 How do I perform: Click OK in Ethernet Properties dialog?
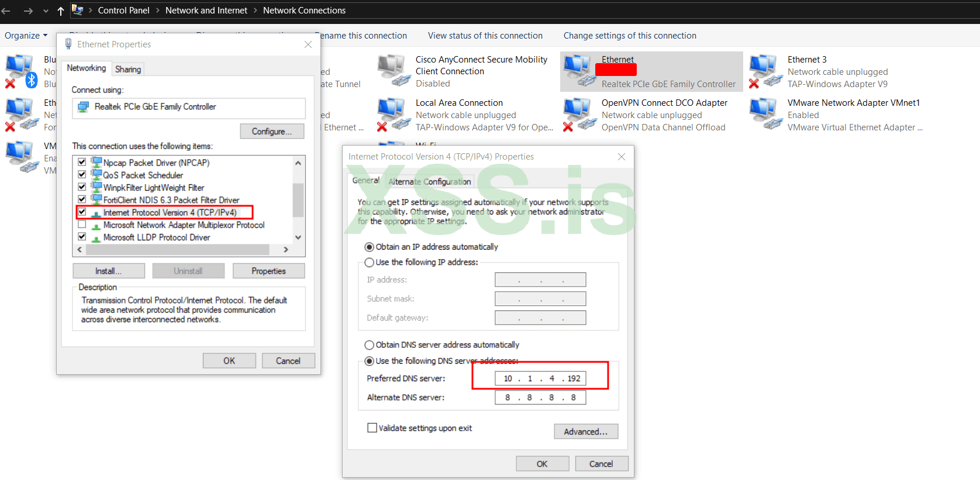(x=229, y=361)
